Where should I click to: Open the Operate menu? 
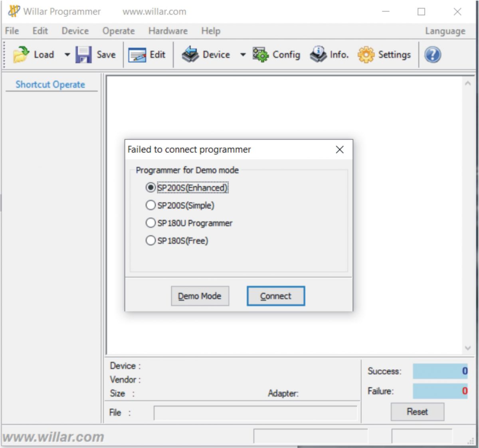coord(119,31)
